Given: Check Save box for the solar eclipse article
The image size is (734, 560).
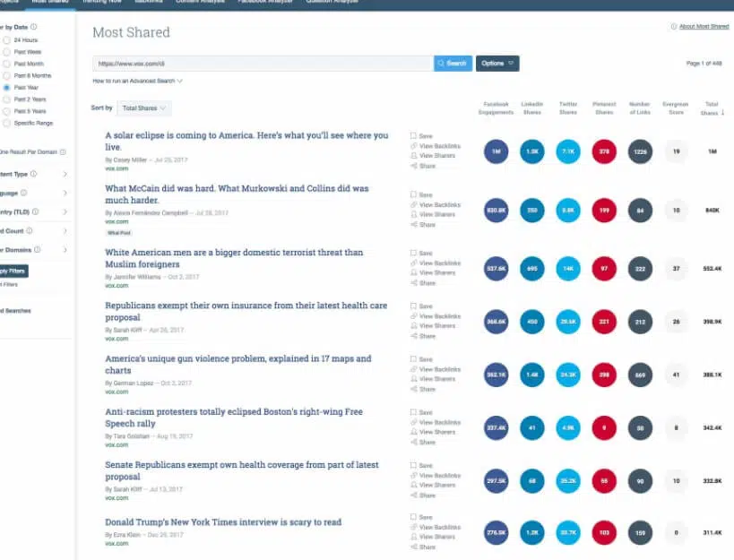Looking at the screenshot, I should [x=413, y=136].
